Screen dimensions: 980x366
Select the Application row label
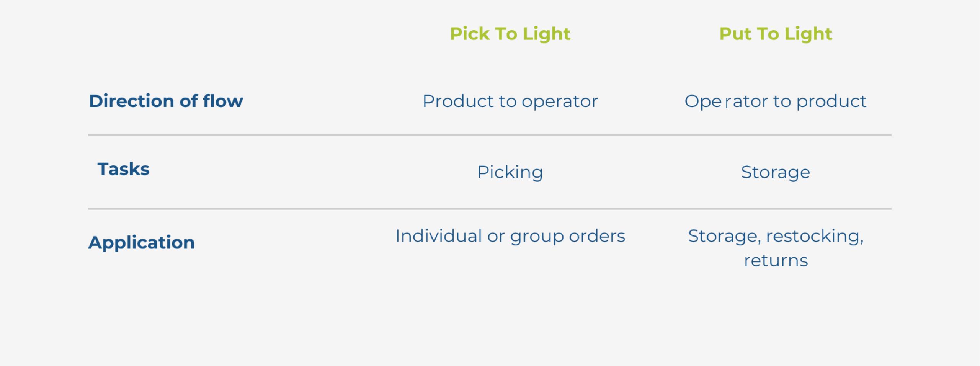coord(141,242)
